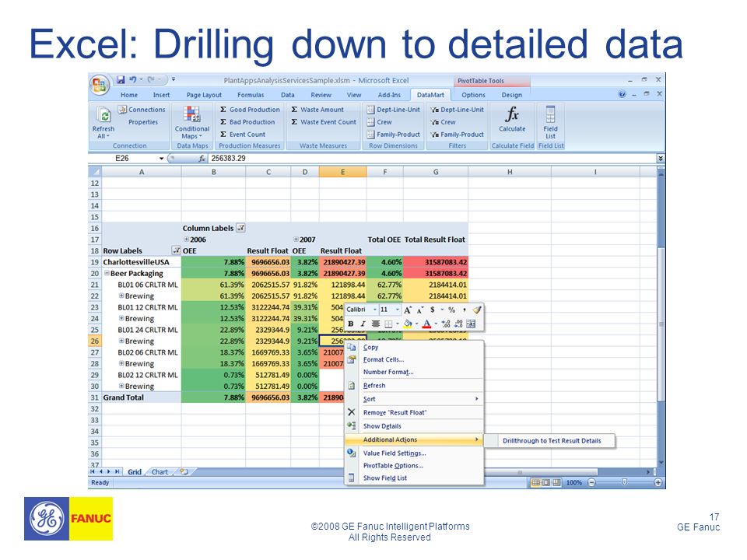This screenshot has width=747, height=560.
Task: Click zoom slider handle
Action: pos(624,482)
